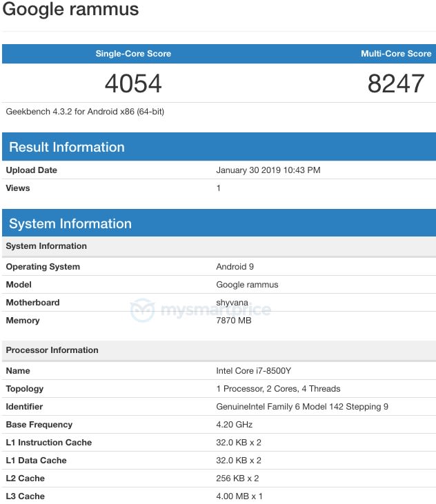Select the Single-Core Score header
The height and width of the screenshot is (504, 436).
click(133, 53)
